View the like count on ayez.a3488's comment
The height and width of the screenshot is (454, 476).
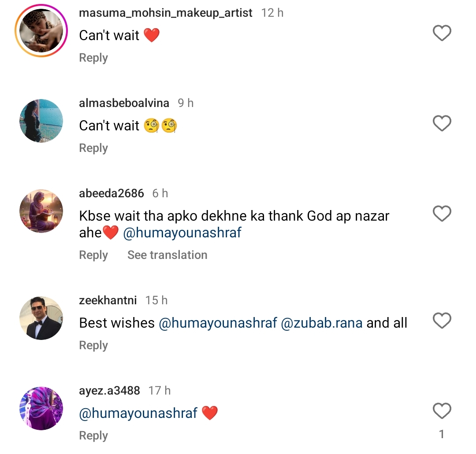click(x=442, y=435)
